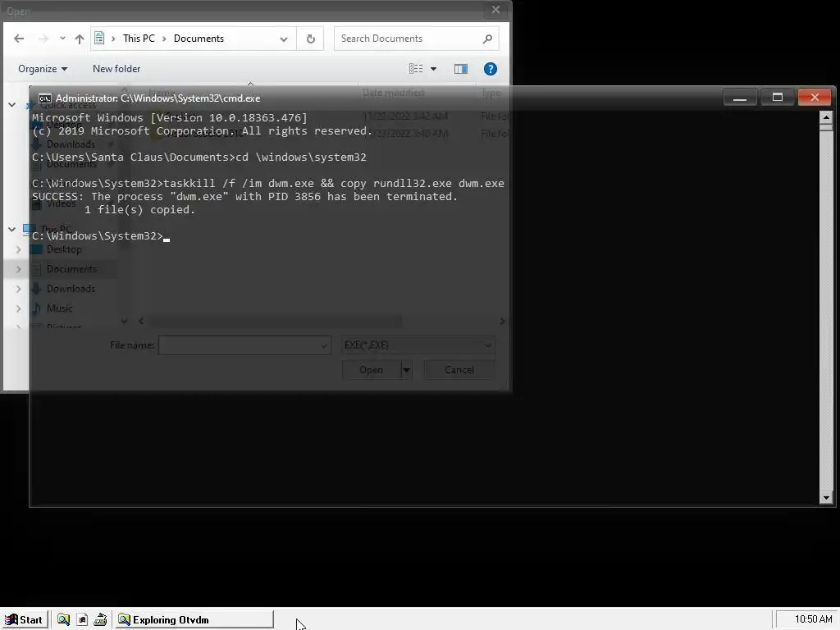Open the Organize menu

coord(43,69)
